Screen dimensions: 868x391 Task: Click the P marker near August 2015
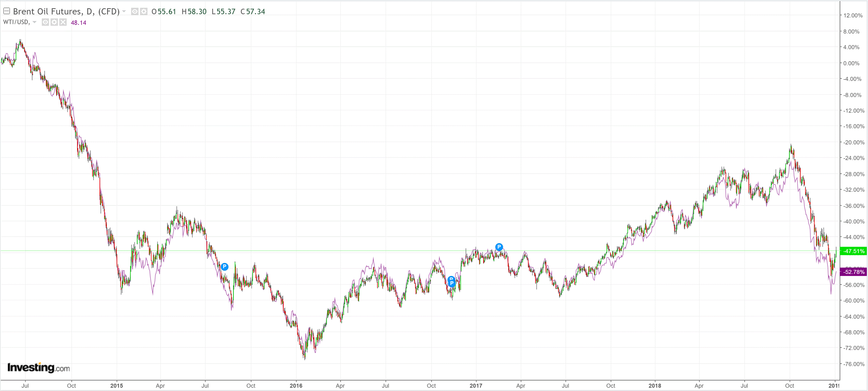click(x=225, y=267)
